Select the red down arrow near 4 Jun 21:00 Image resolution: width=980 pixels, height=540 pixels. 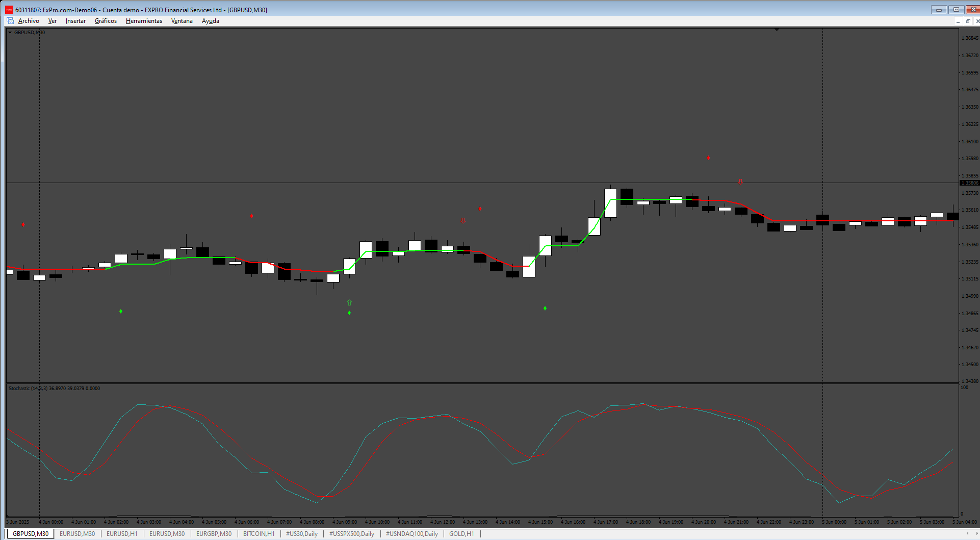[740, 182]
